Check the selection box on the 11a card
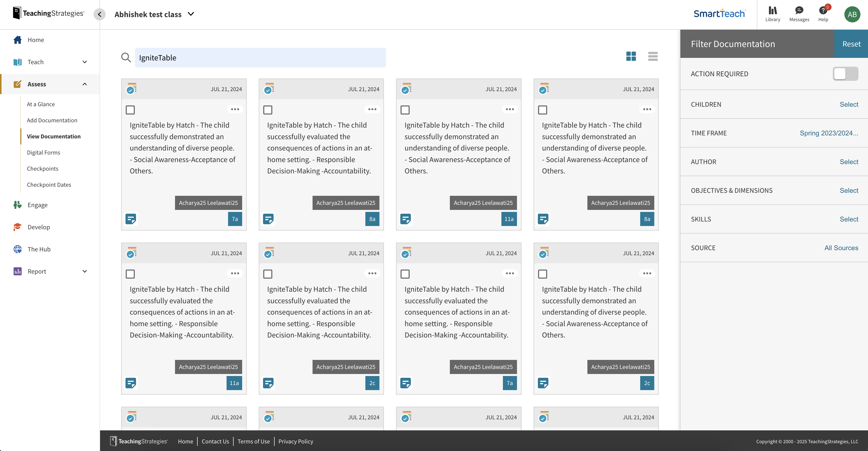868x451 pixels. click(x=405, y=110)
